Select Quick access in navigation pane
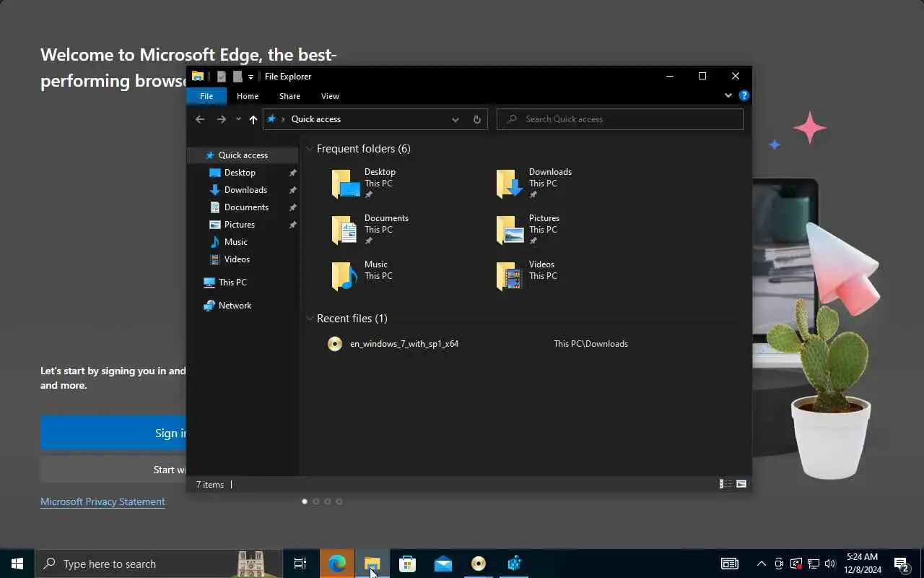 243,155
